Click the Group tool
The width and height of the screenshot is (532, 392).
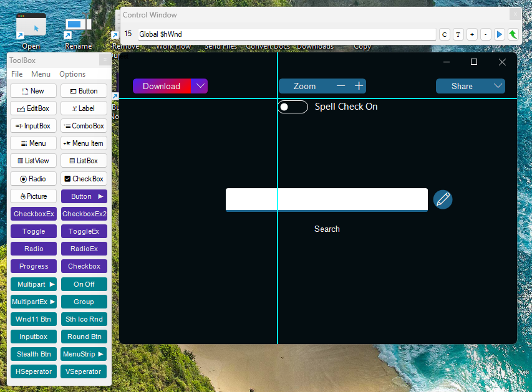(x=84, y=302)
